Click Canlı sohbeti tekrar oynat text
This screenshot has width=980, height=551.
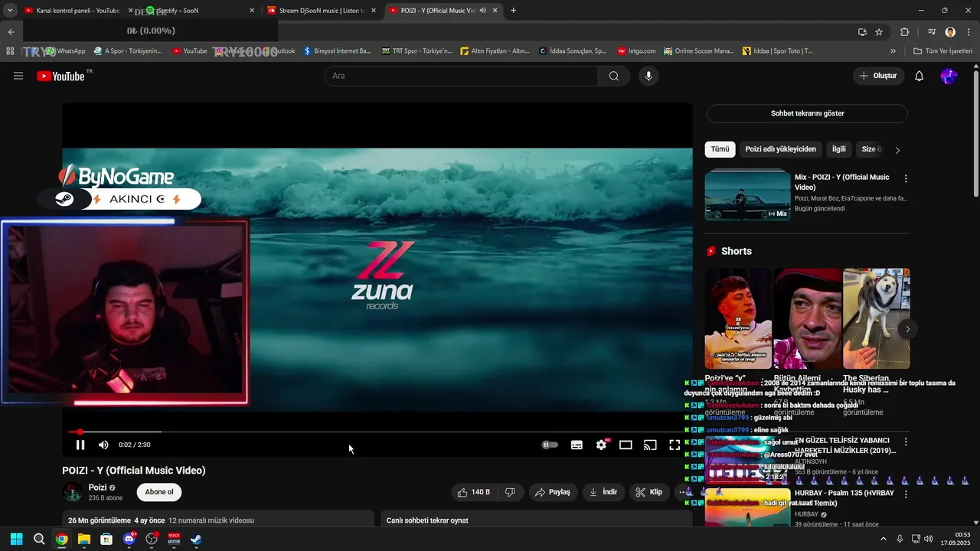point(427,520)
